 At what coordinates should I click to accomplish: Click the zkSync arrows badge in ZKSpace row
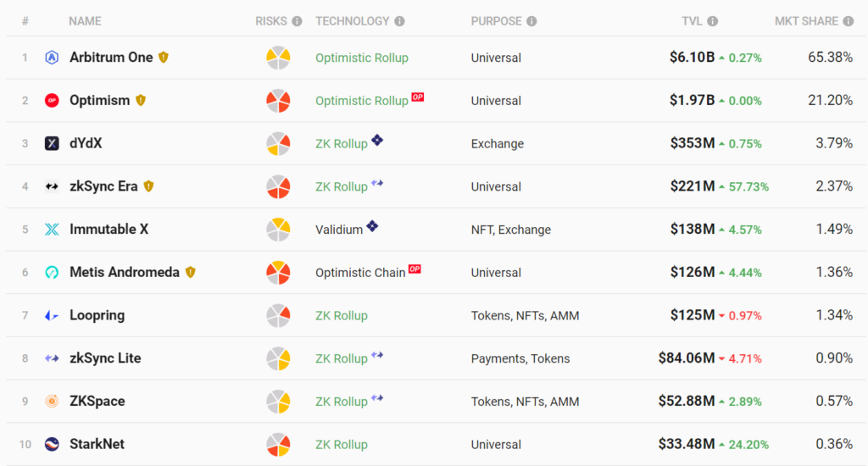tap(377, 398)
